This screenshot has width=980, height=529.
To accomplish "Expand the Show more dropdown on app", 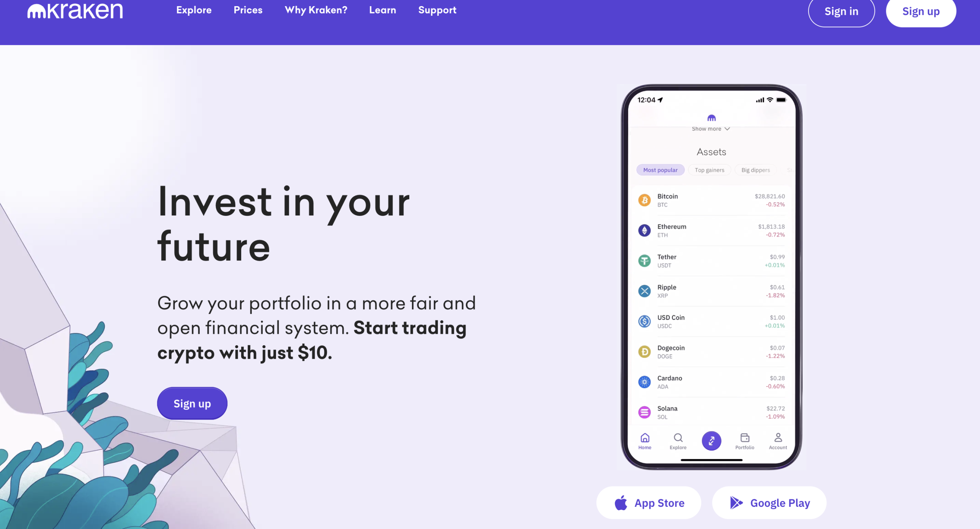I will [x=711, y=128].
